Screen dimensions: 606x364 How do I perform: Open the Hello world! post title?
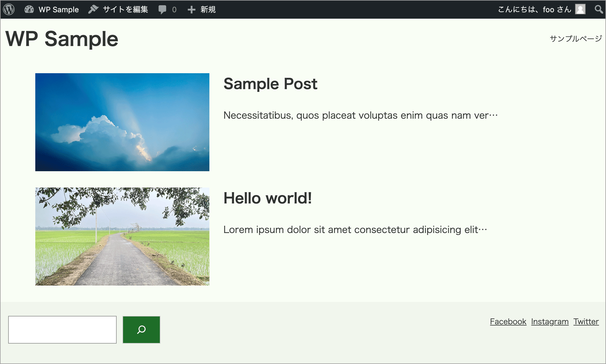(267, 198)
